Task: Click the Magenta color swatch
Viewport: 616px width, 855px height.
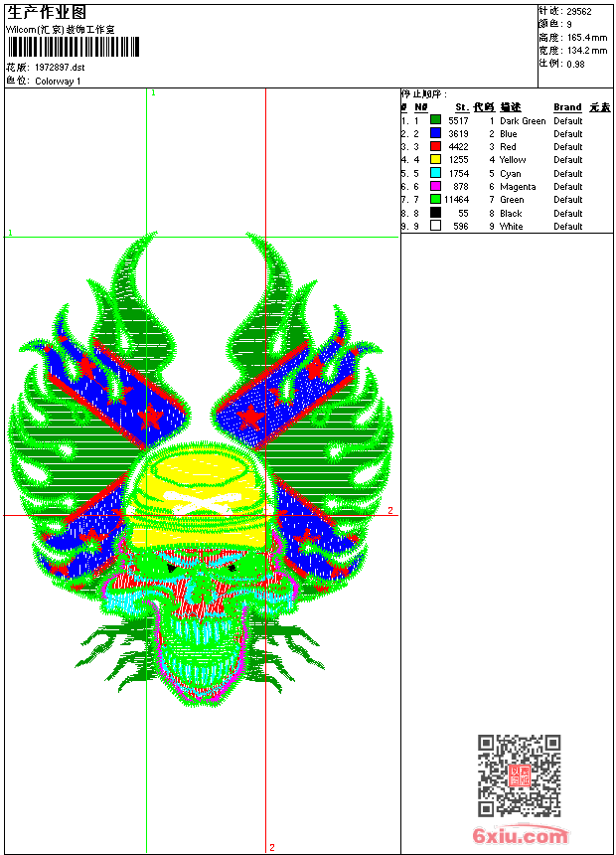Action: click(435, 186)
